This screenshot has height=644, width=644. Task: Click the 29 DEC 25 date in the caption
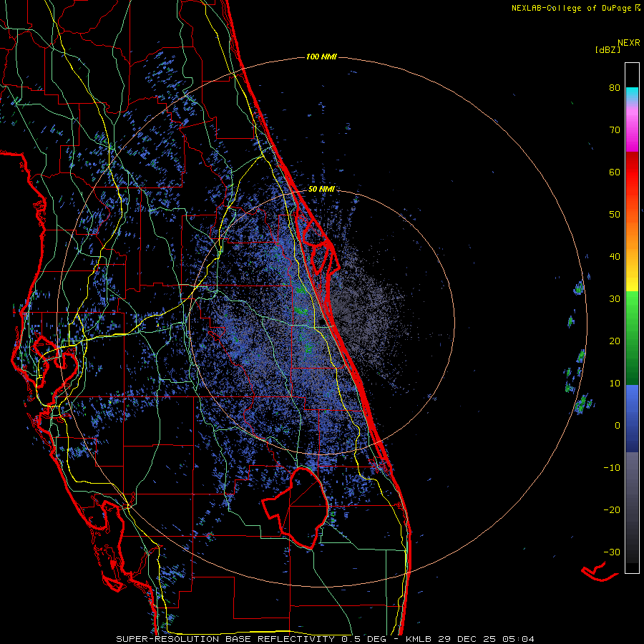[467, 639]
